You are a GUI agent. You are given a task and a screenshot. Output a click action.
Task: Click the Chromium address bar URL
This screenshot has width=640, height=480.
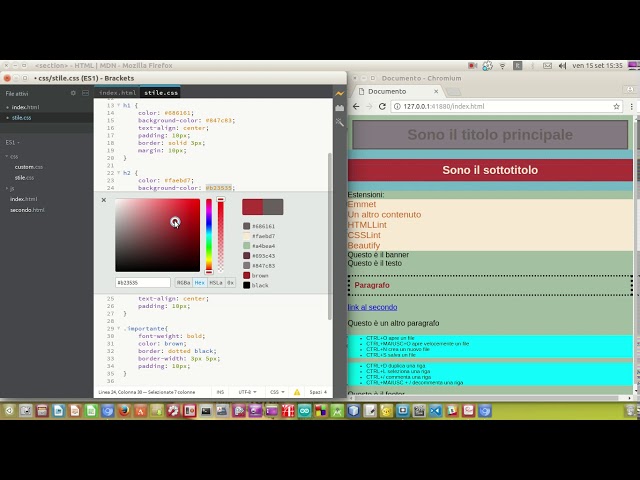tap(506, 106)
